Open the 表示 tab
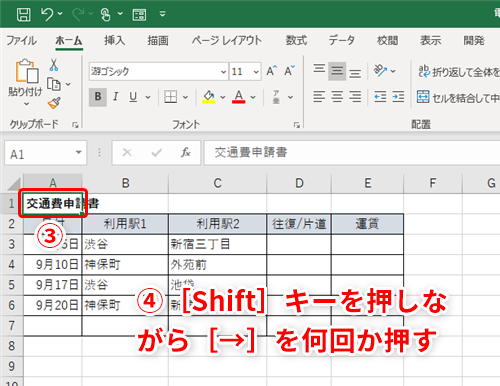 pyautogui.click(x=430, y=40)
